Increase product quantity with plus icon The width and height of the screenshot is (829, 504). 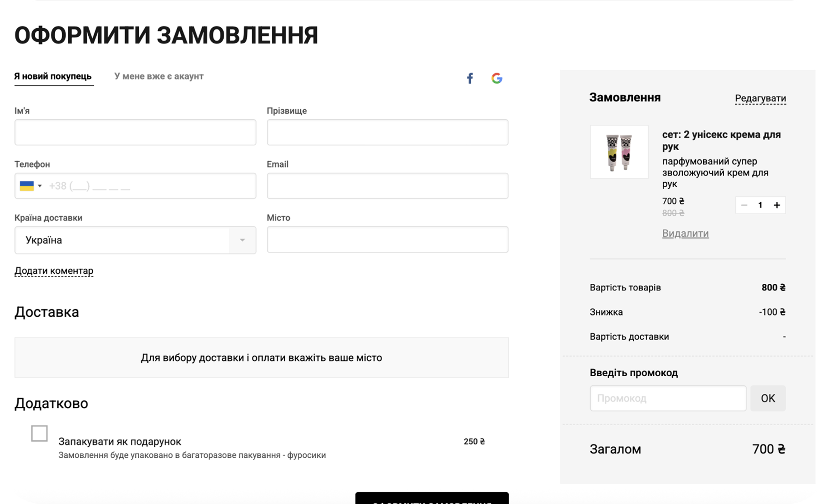(777, 205)
